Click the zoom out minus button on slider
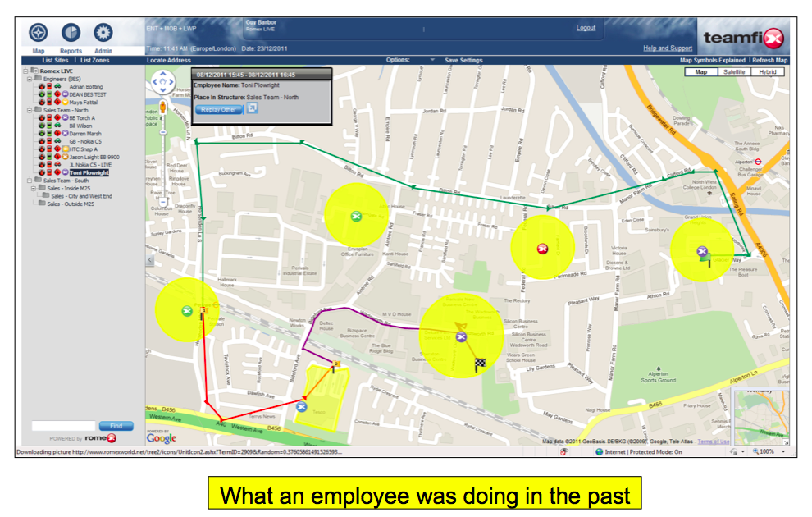The image size is (812, 517). click(x=162, y=202)
